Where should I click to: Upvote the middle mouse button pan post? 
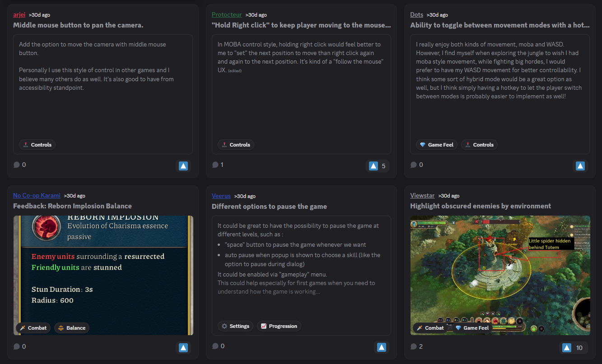(x=183, y=166)
